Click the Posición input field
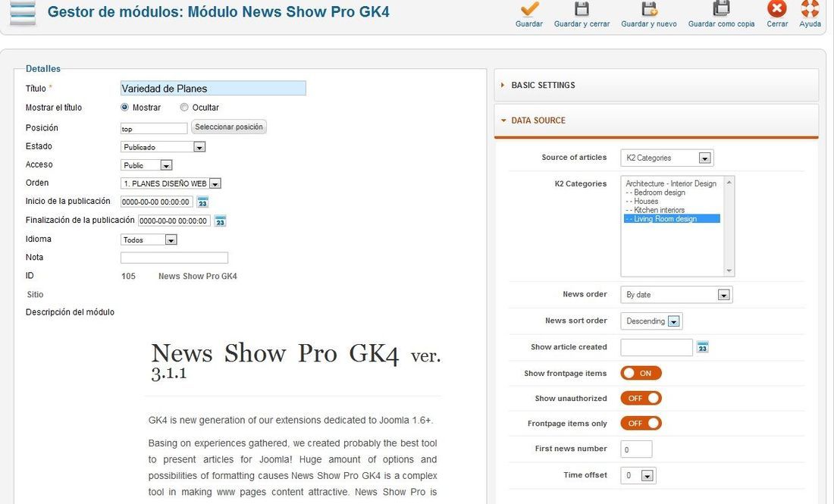Screen dimensions: 834x504 [x=154, y=129]
